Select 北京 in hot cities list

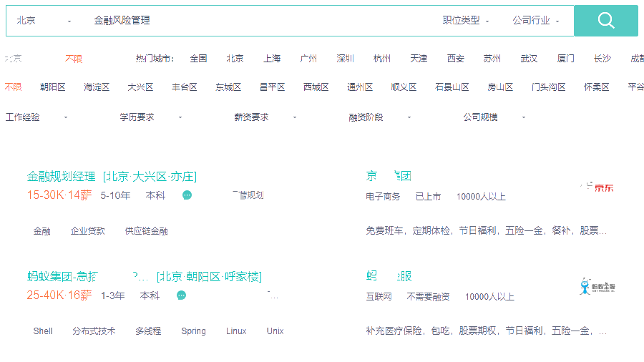[x=235, y=59]
